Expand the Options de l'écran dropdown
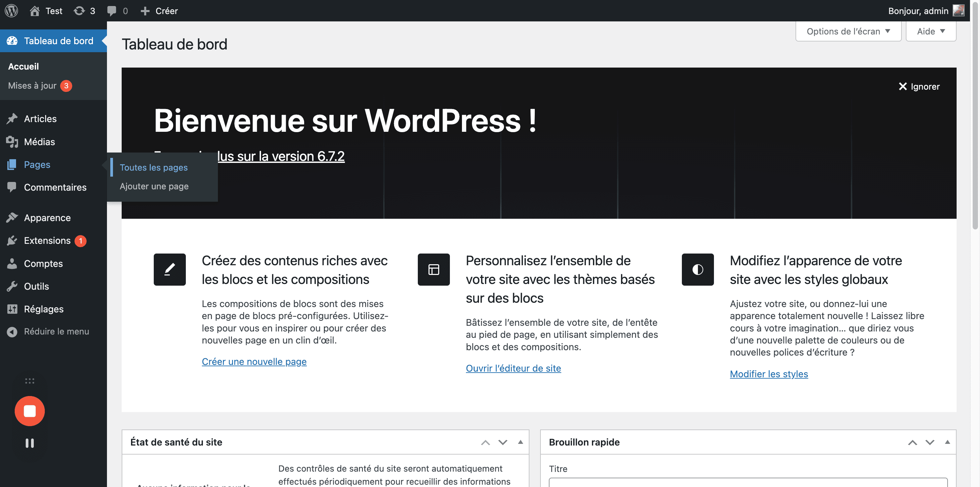Viewport: 980px width, 487px height. [848, 31]
